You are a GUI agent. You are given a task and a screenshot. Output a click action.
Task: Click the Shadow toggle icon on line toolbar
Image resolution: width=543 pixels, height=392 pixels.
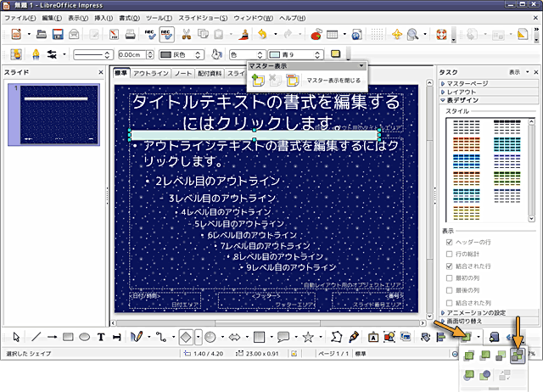336,54
